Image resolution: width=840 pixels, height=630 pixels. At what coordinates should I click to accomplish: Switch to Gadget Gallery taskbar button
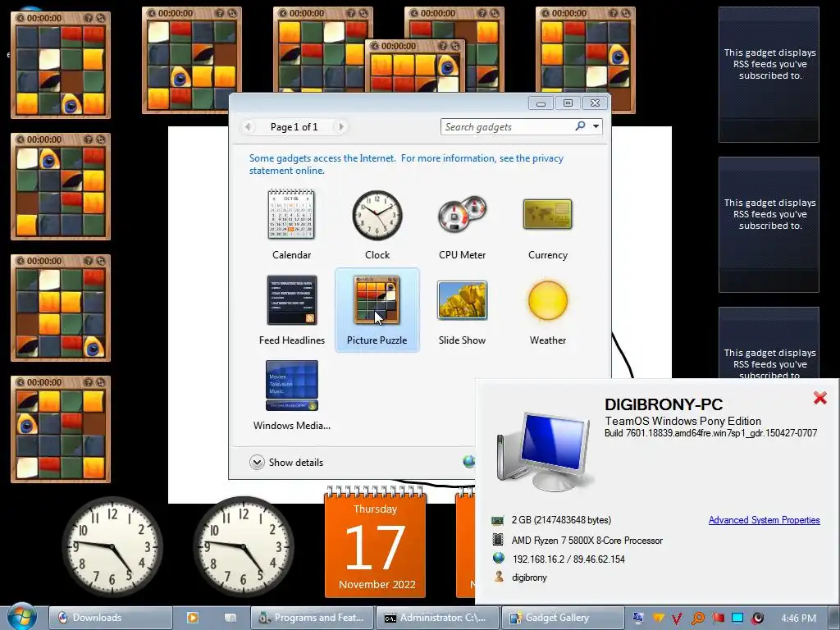(563, 618)
